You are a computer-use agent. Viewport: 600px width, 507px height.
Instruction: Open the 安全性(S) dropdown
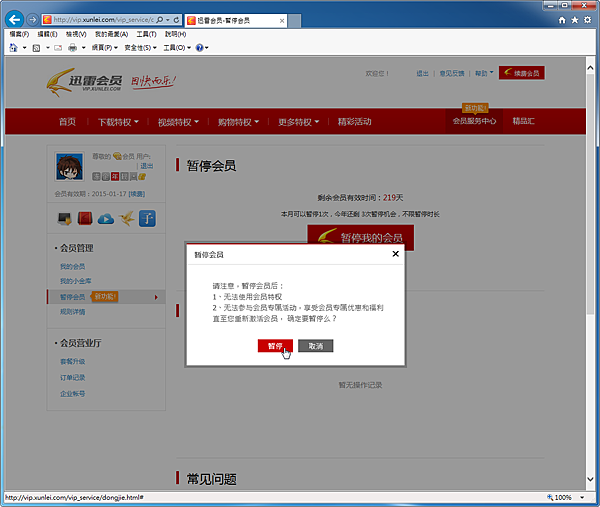140,48
